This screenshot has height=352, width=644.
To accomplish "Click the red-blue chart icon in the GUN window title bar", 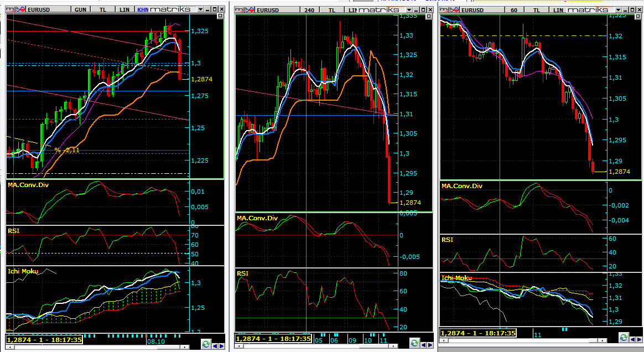I will (x=20, y=9).
